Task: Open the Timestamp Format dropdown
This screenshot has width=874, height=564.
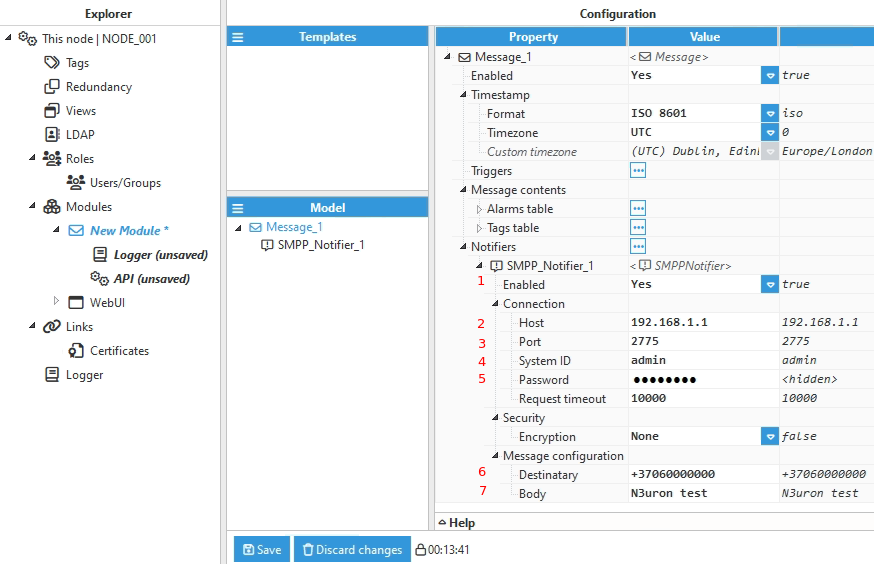Action: coord(770,114)
